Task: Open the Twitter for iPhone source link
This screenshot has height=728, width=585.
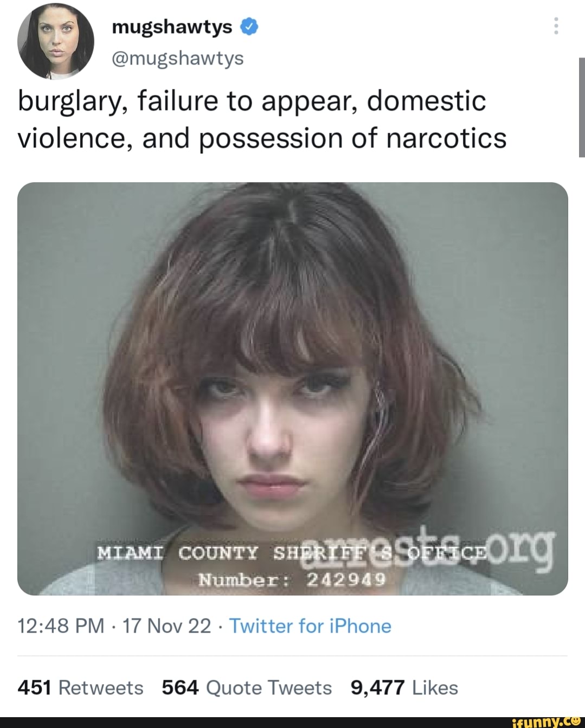Action: pos(310,626)
